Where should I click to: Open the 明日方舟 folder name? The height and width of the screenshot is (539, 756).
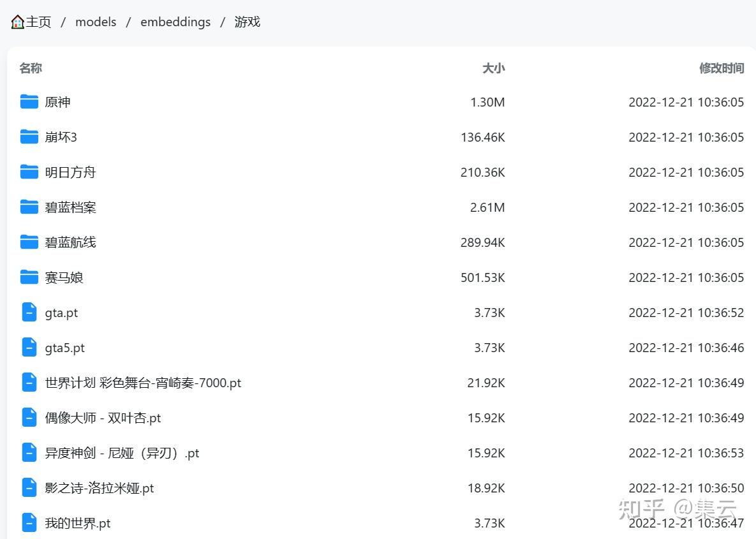(x=70, y=172)
